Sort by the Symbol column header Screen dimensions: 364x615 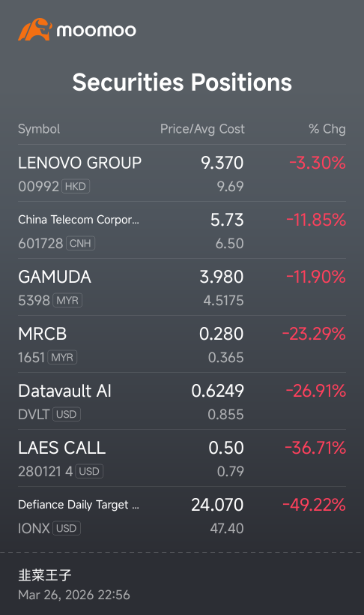[x=39, y=129]
